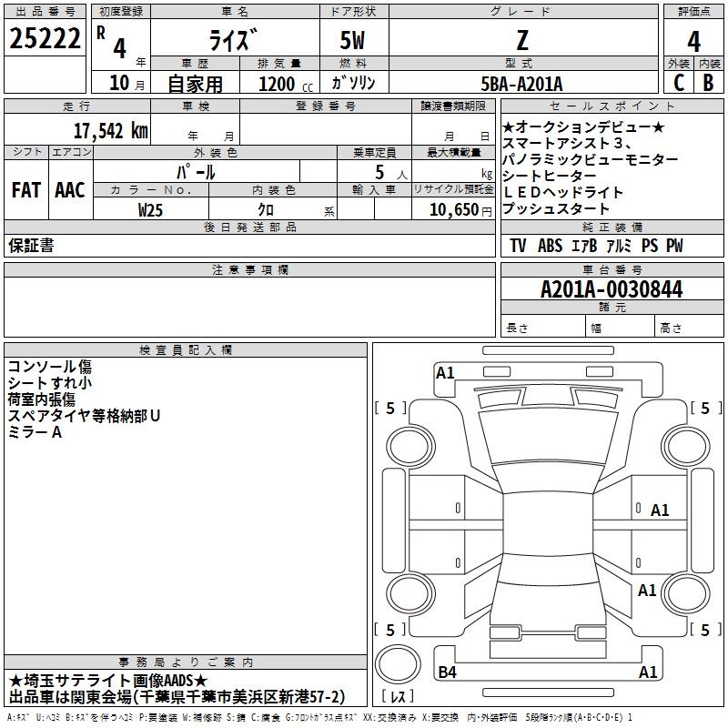The width and height of the screenshot is (728, 728).
Task: Click the B4 damage mark on diagram
Action: [x=447, y=672]
